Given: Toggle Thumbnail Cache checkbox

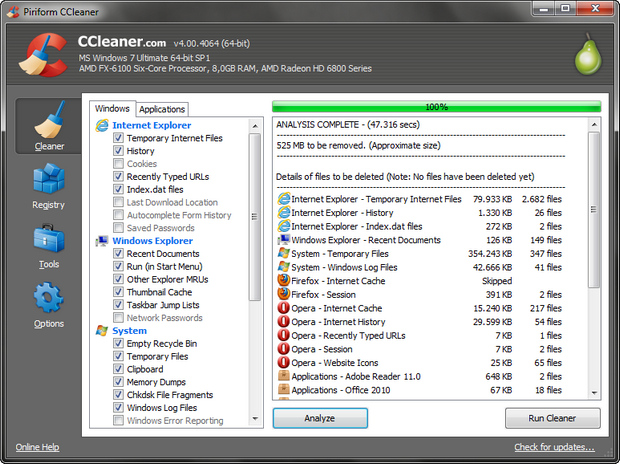Looking at the screenshot, I should click(x=118, y=292).
